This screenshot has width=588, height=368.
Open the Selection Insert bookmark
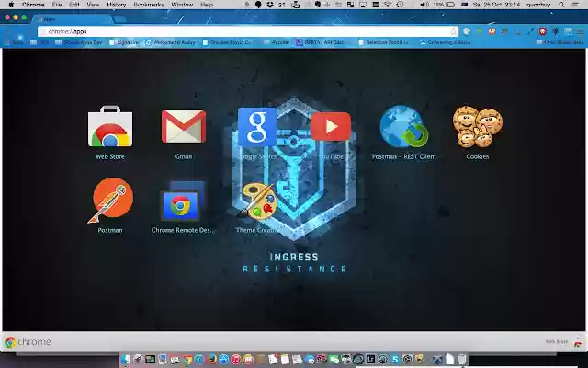tap(383, 42)
